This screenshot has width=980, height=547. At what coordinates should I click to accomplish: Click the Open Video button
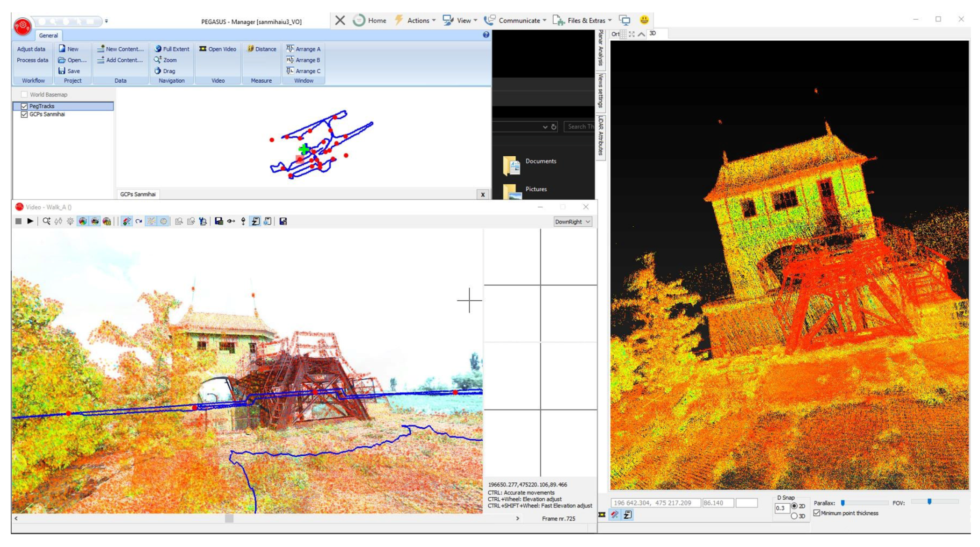point(218,49)
